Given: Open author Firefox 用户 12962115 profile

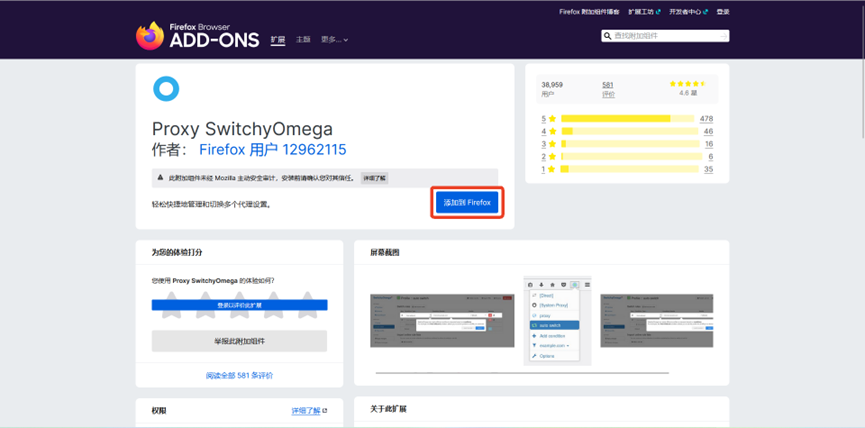Looking at the screenshot, I should [273, 149].
